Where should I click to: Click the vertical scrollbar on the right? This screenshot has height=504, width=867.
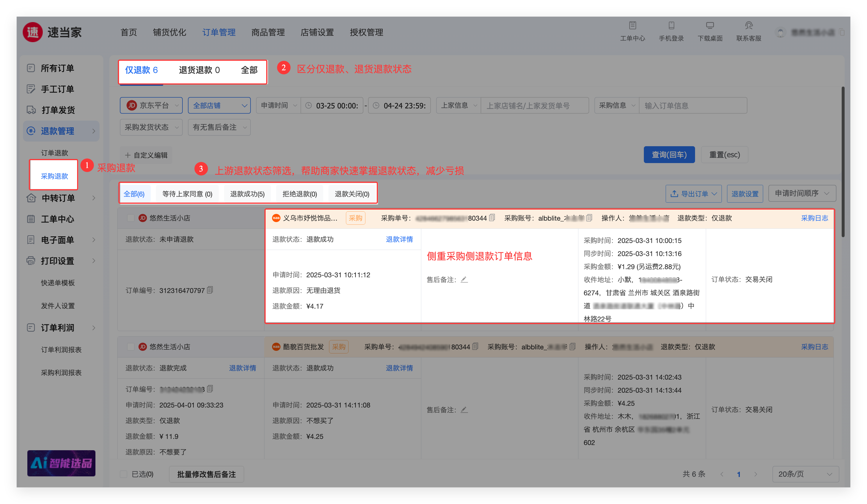pyautogui.click(x=843, y=162)
